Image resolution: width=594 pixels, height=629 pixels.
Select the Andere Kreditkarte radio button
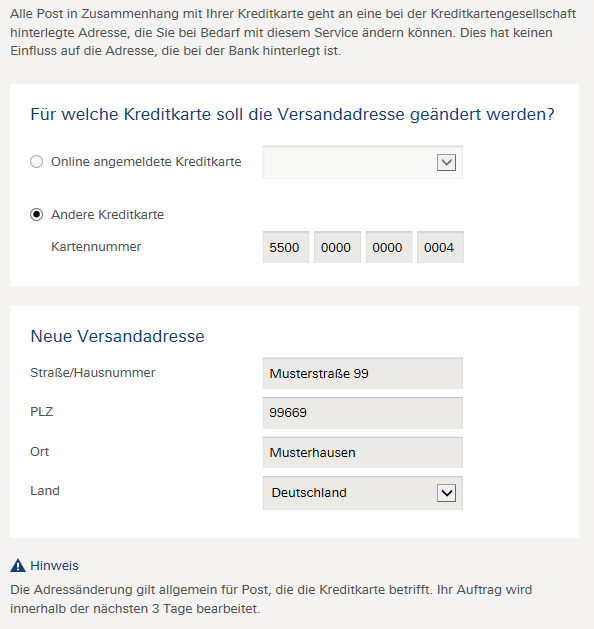pos(36,215)
